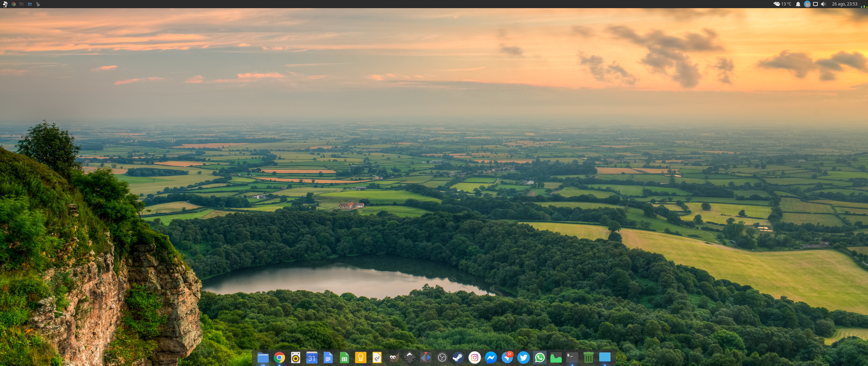Open WhatsApp from the dock
868x366 pixels.
coord(539,358)
